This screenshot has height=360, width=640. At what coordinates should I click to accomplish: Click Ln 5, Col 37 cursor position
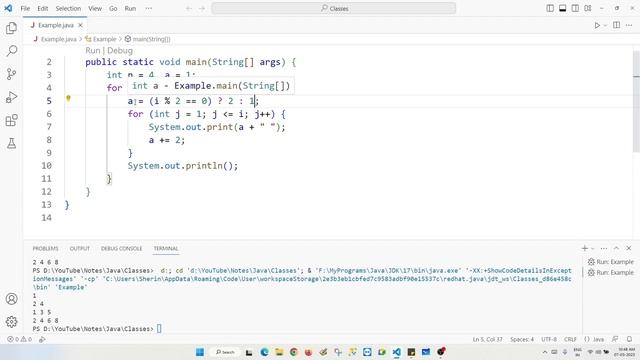tap(487, 340)
